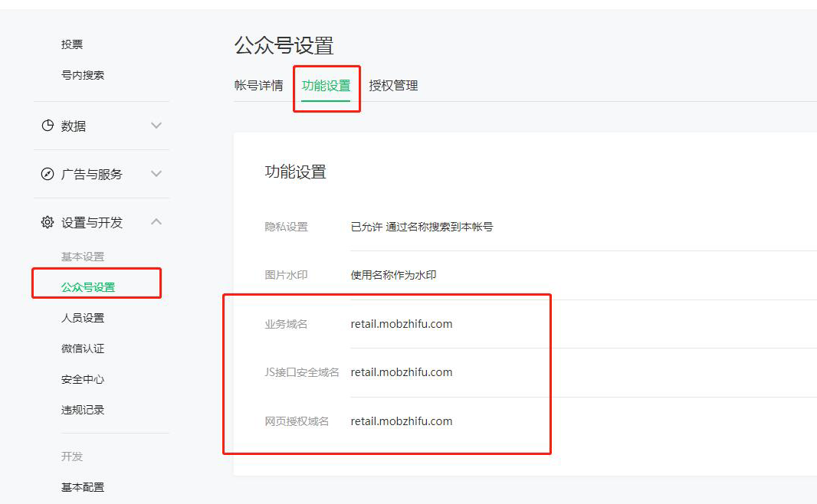Click the 使用名称作为水印 value
Image resolution: width=817 pixels, height=504 pixels.
393,275
